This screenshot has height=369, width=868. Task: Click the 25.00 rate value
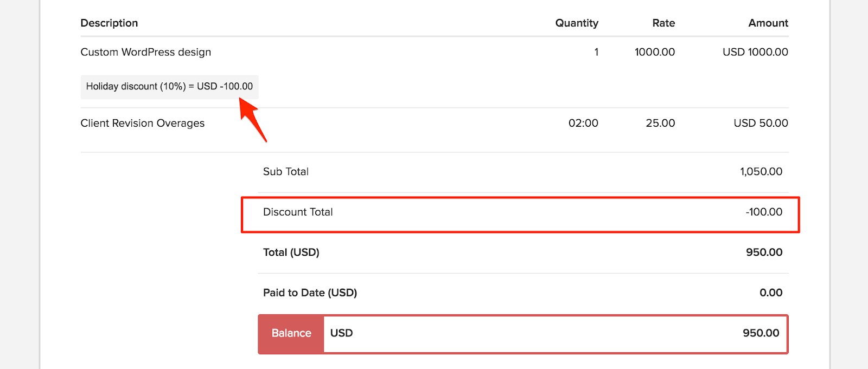point(660,123)
